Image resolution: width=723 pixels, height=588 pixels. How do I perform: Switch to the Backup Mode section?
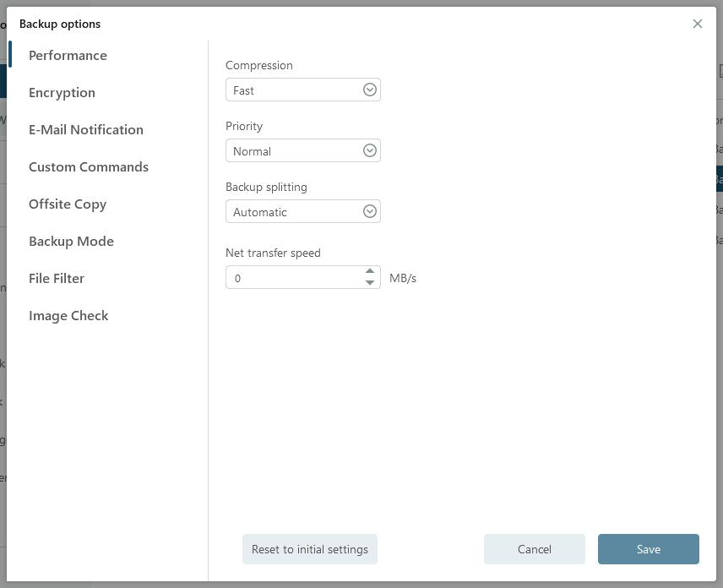click(71, 241)
